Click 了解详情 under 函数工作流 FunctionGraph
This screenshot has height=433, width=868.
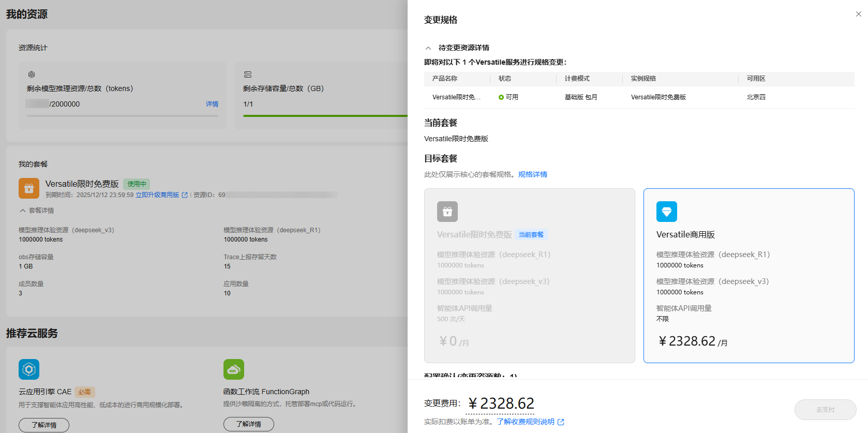point(249,424)
